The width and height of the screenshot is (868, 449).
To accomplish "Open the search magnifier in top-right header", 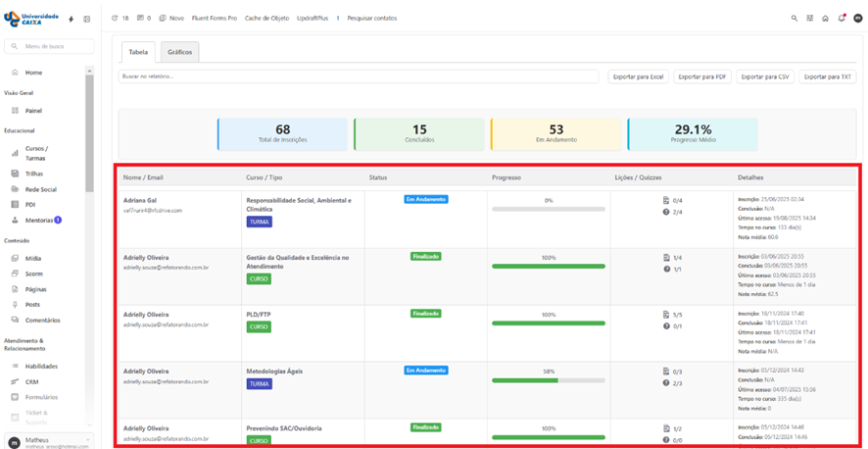I will [x=795, y=18].
